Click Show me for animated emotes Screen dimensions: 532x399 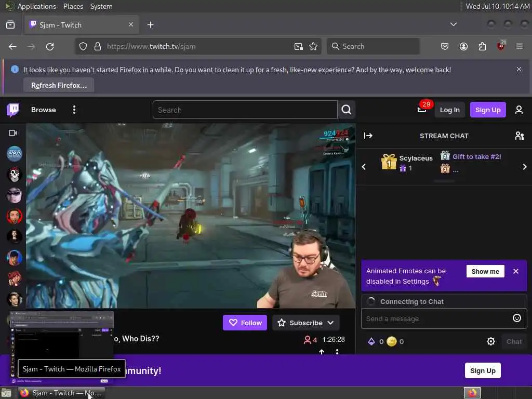coord(485,271)
